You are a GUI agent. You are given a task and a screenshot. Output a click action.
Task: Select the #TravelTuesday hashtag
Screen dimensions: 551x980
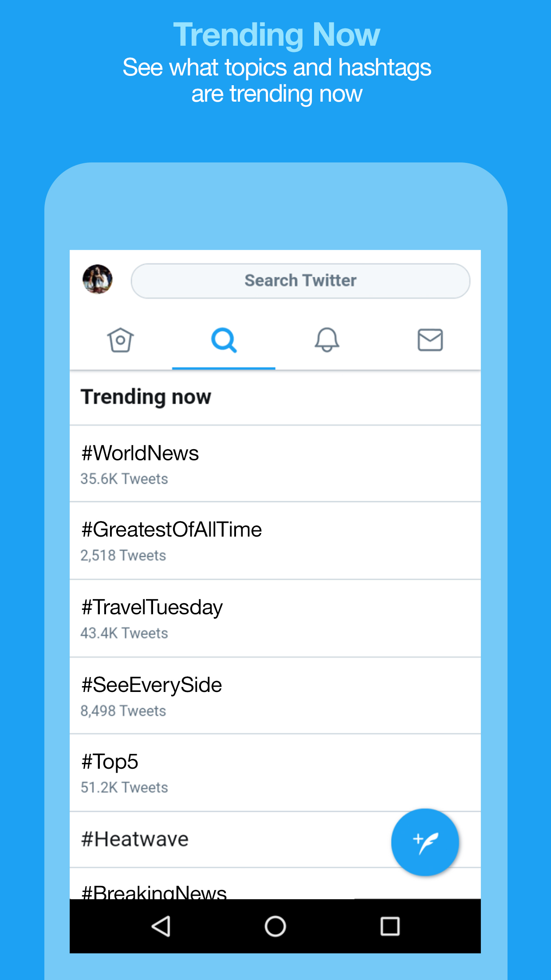point(152,607)
